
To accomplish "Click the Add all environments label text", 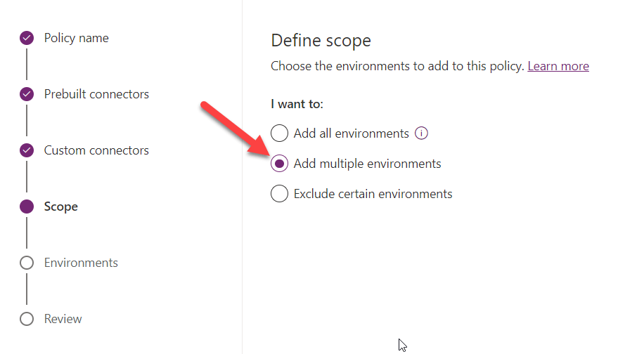I will point(351,133).
